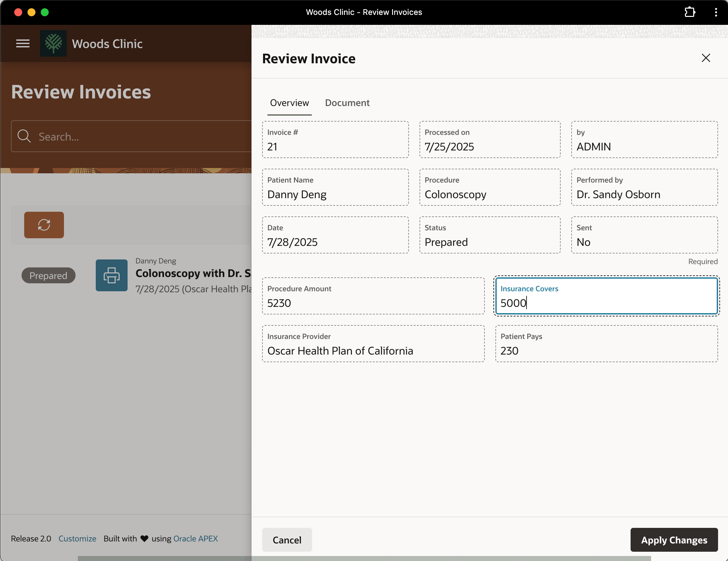
Task: Click the Review Invoices page heading
Action: point(81,92)
